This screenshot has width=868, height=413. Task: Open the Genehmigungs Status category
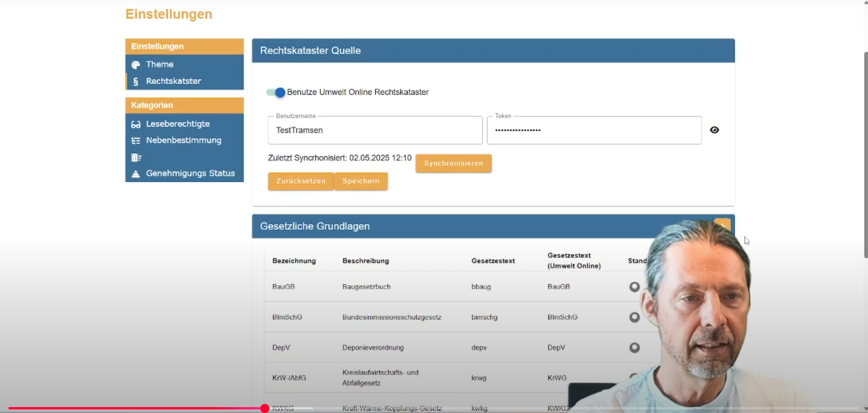190,173
